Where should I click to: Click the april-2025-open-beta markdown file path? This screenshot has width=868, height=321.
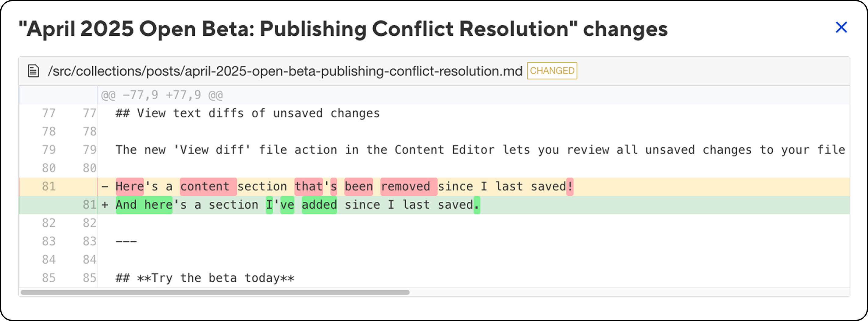tap(285, 71)
